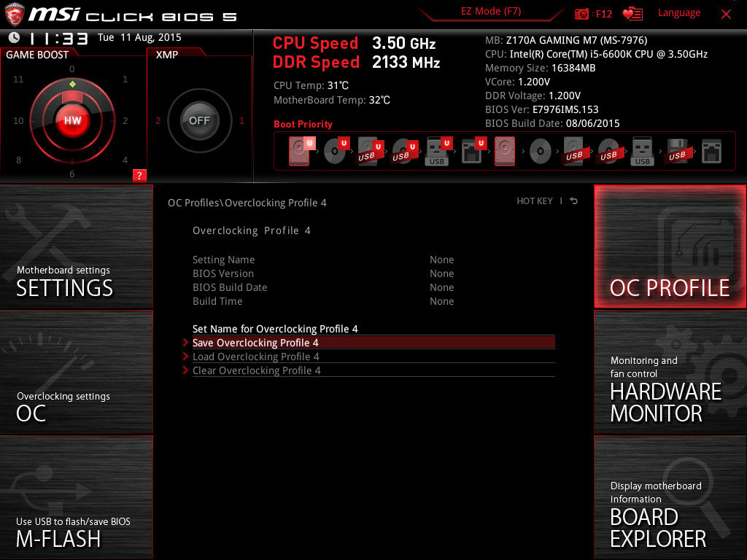Click the first UEFI hard disk boot icon
Viewport: 747px width, 560px height.
pos(301,151)
